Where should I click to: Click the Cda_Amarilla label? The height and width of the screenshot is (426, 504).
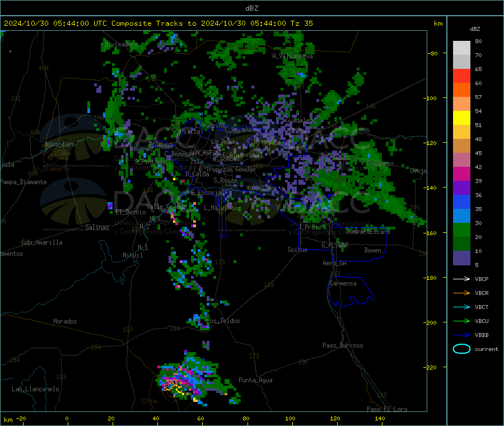[x=42, y=242]
